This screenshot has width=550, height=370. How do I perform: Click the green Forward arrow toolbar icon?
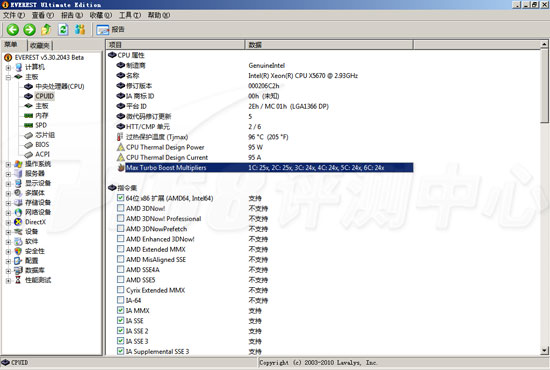[29, 29]
